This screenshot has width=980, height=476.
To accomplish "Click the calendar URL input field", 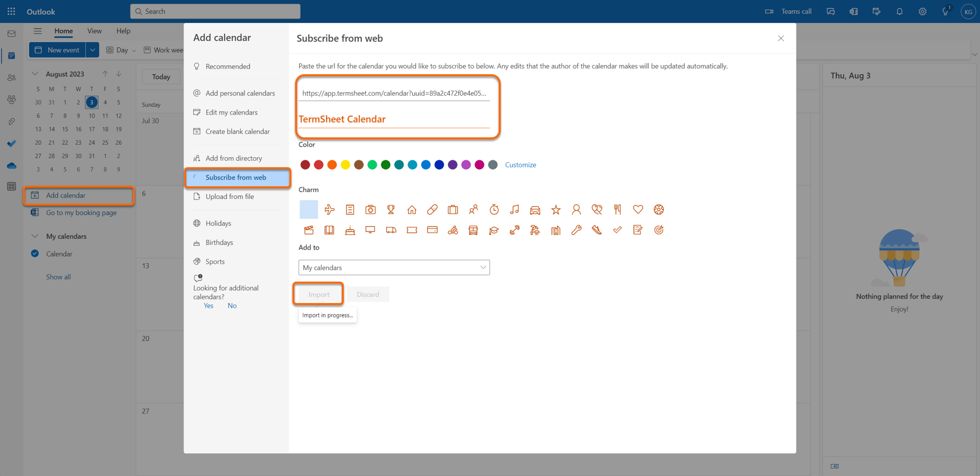I will tap(394, 93).
